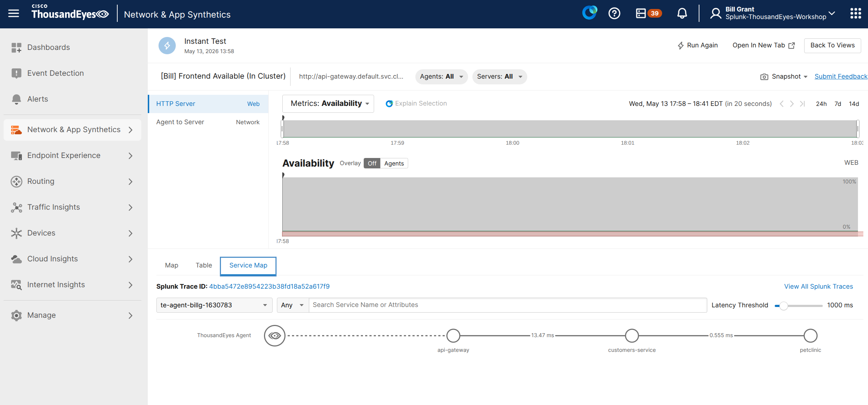The height and width of the screenshot is (405, 868).
Task: Open the notifications bell
Action: 682,14
